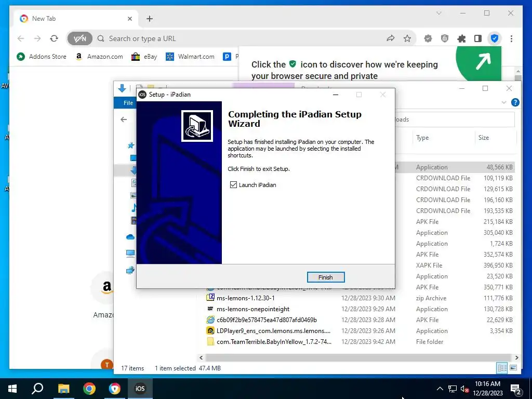Expand the File Explorer ribbon chevron
The height and width of the screenshot is (399, 532).
(504, 102)
